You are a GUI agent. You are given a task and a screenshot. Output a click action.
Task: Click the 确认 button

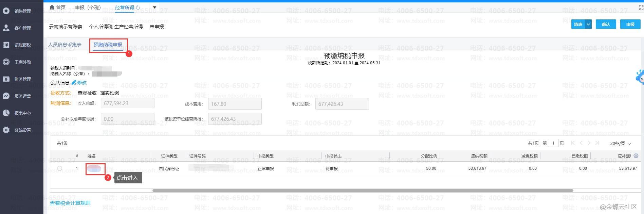click(x=606, y=24)
